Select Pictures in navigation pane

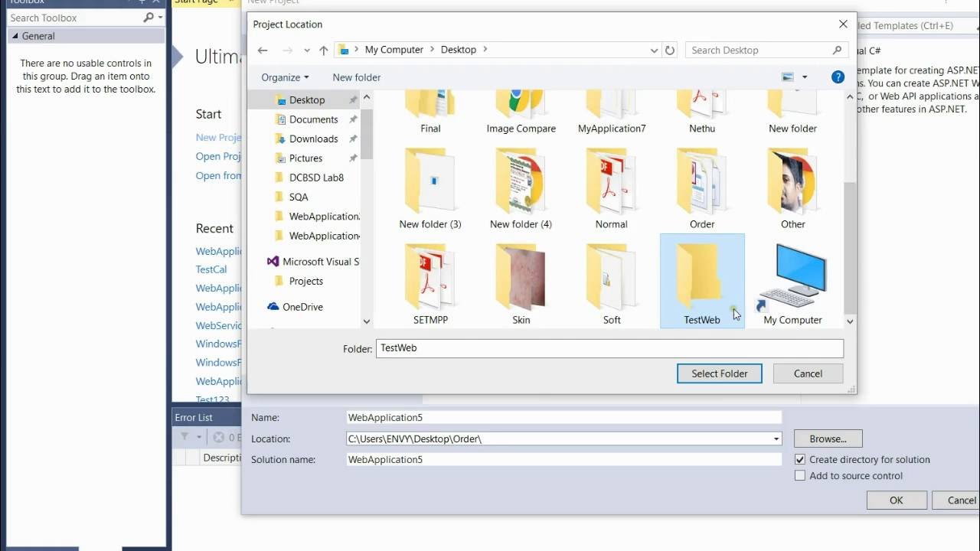pos(306,158)
